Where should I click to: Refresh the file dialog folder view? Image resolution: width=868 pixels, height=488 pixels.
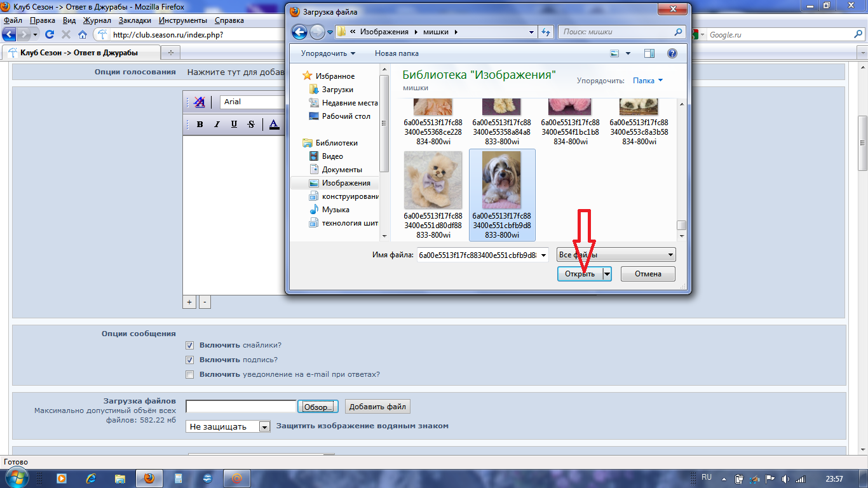point(546,32)
